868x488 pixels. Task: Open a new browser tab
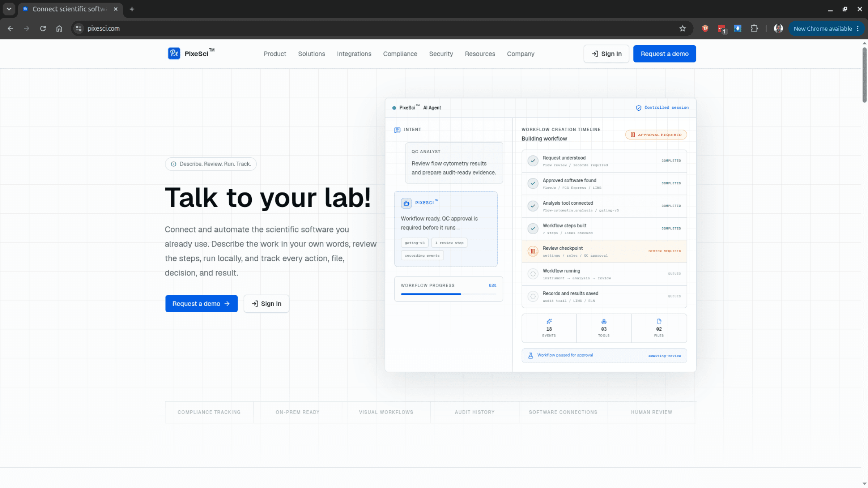coord(132,9)
